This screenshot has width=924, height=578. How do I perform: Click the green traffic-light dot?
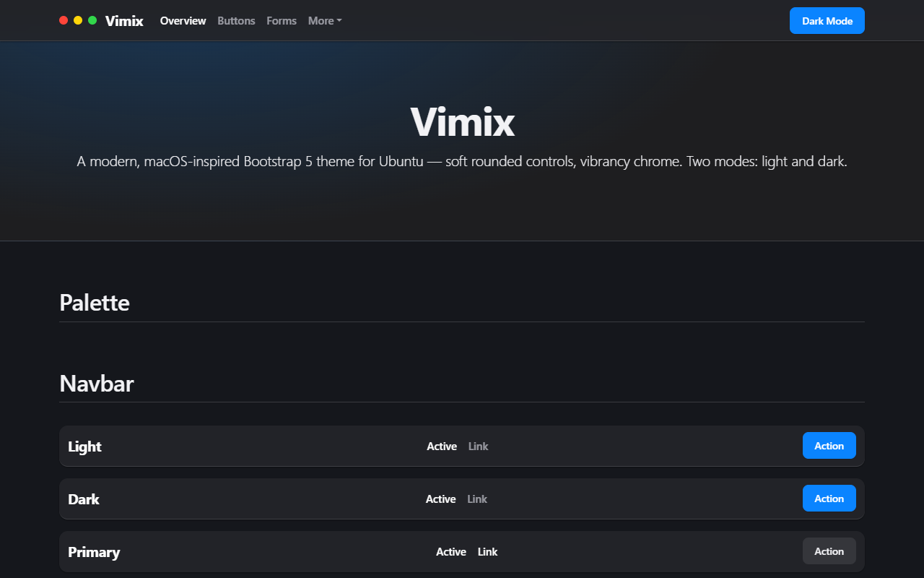pyautogui.click(x=92, y=20)
